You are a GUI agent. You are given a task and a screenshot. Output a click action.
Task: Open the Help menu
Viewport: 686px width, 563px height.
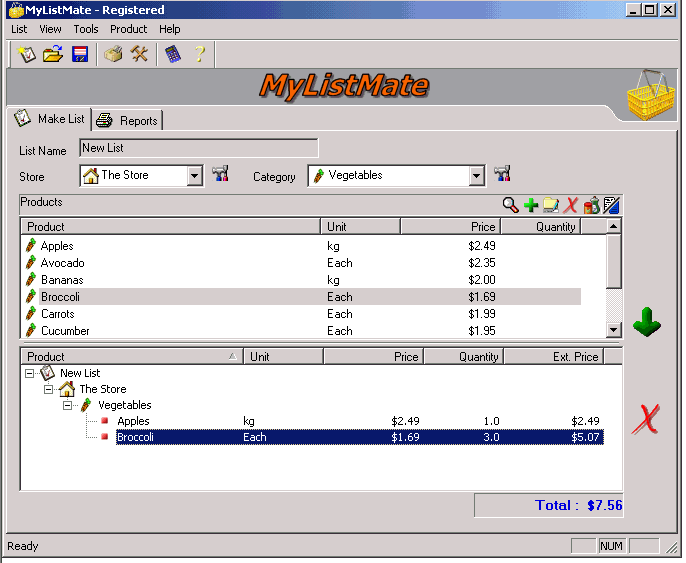(x=170, y=29)
